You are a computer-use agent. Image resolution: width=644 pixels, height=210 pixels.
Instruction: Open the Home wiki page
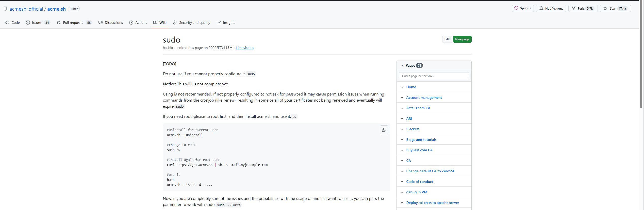[x=411, y=87]
